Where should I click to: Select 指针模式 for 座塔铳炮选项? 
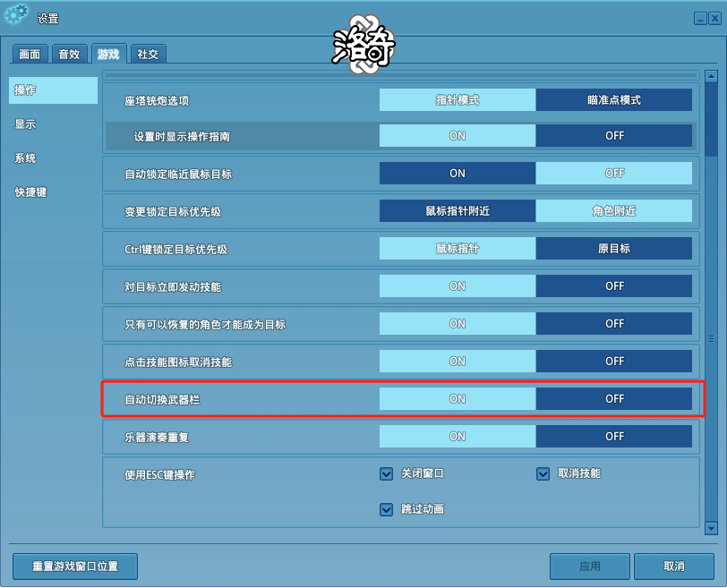458,100
